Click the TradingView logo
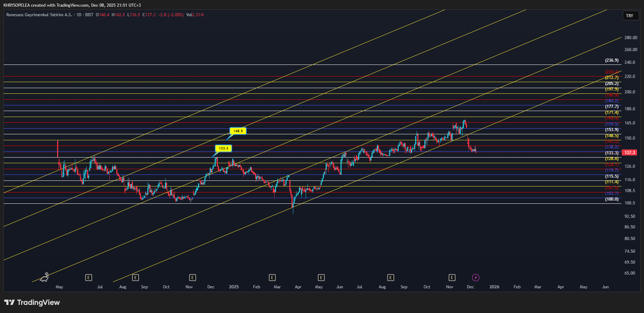 pos(32,302)
